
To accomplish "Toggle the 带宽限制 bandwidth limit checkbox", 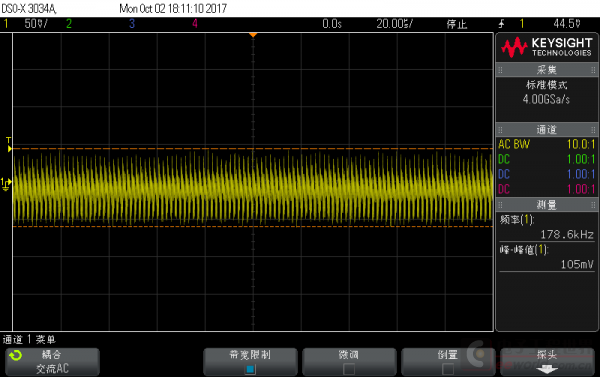I will pos(250,369).
